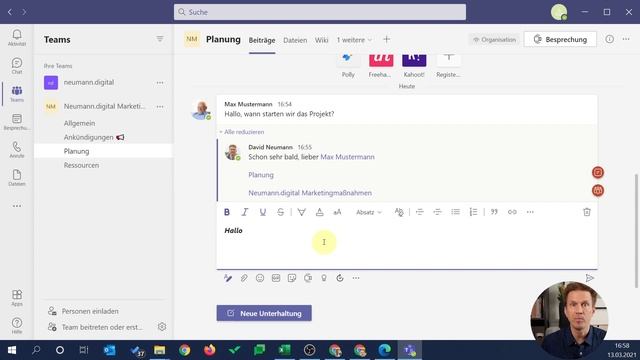Toggle the format pane icon below editor
The width and height of the screenshot is (640, 360).
coord(228,278)
